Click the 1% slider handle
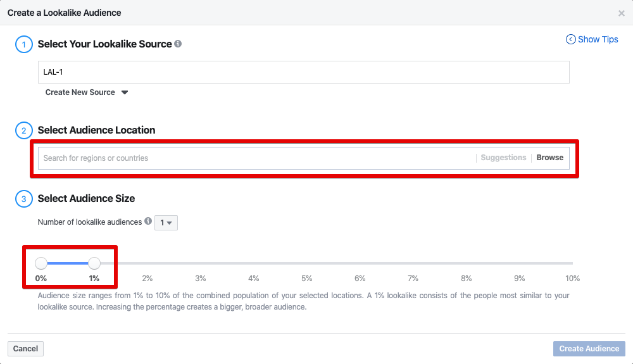This screenshot has width=633, height=364. point(94,263)
